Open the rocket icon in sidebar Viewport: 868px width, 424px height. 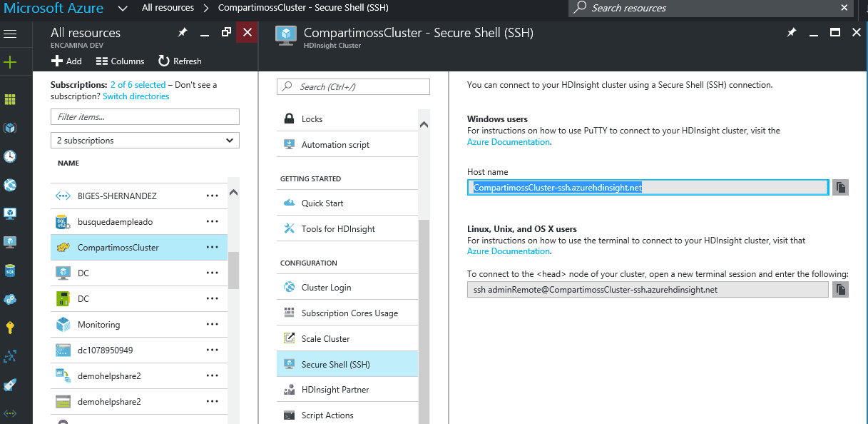coord(10,385)
